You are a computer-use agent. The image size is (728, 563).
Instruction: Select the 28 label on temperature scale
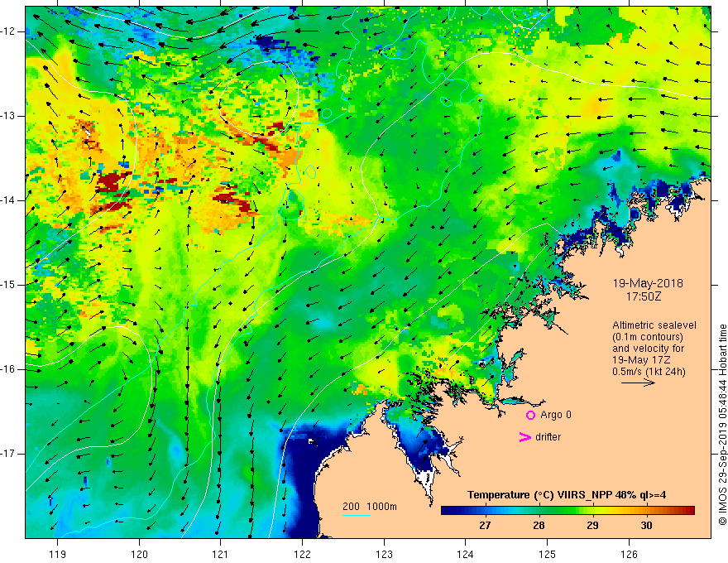click(539, 526)
